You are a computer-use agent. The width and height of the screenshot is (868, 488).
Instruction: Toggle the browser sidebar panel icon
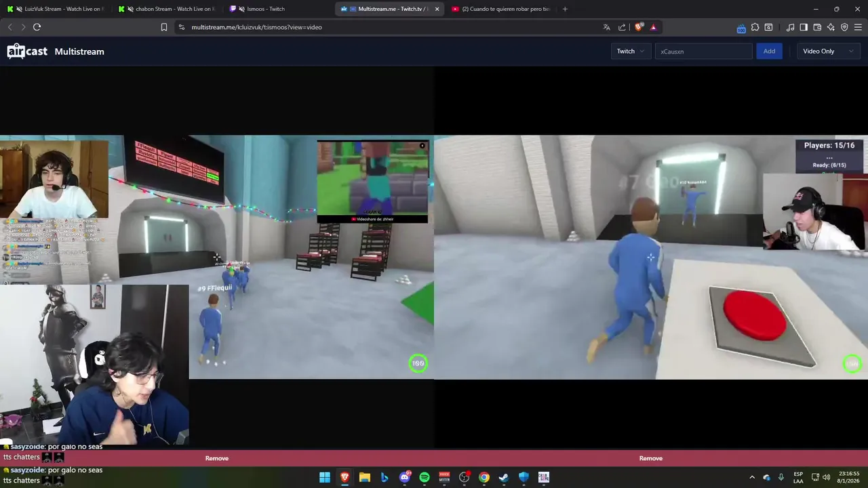804,27
